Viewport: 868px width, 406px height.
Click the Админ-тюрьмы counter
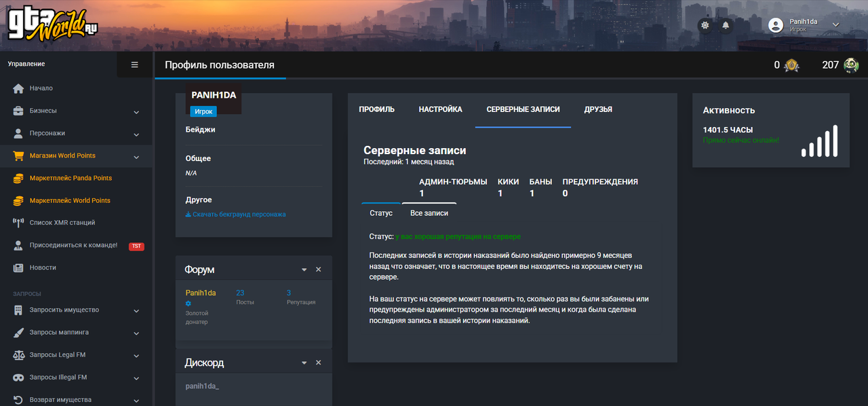click(x=453, y=187)
